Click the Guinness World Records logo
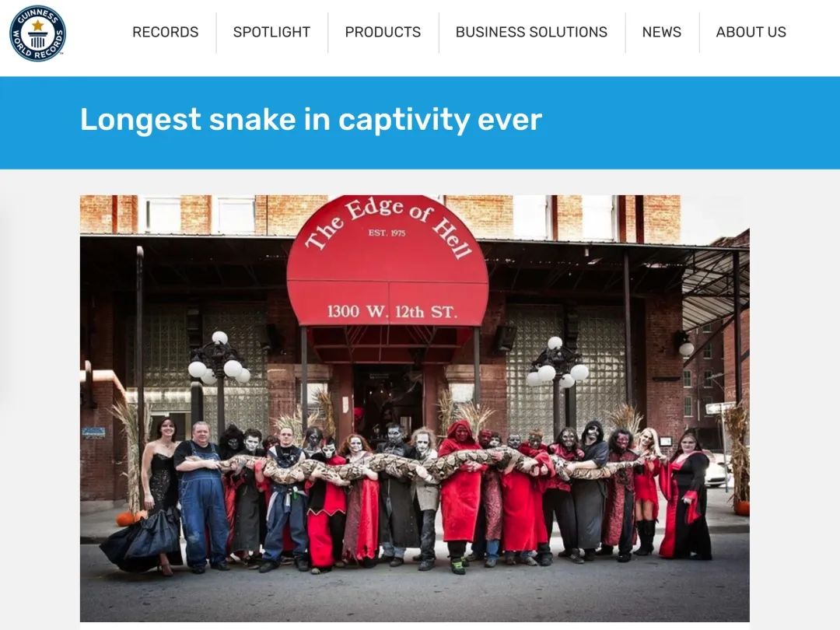The height and width of the screenshot is (630, 840). (37, 33)
